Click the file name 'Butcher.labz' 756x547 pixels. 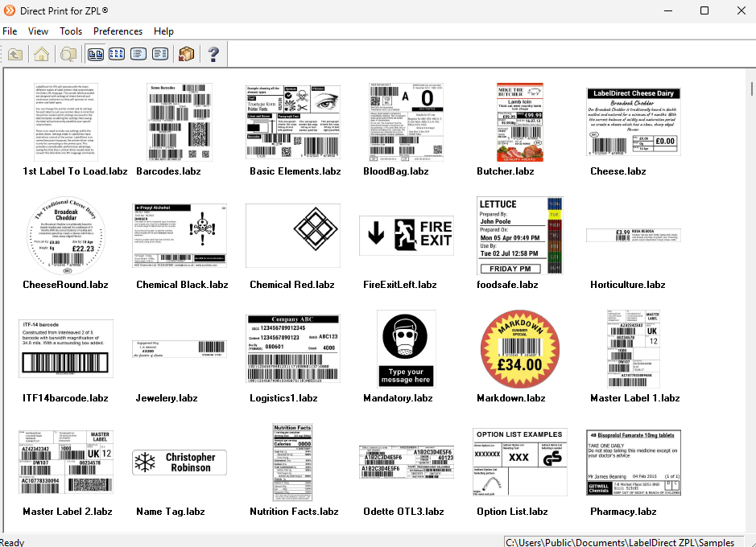point(506,171)
